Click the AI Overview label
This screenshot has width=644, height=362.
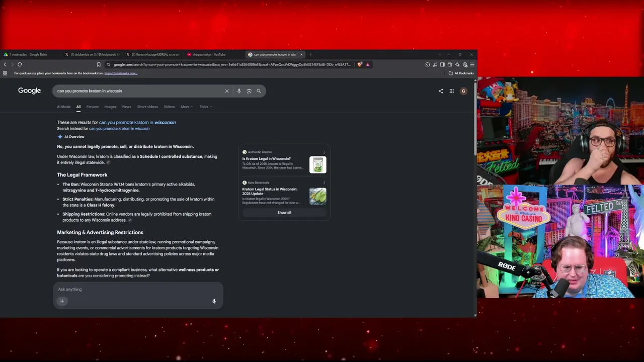click(x=74, y=137)
